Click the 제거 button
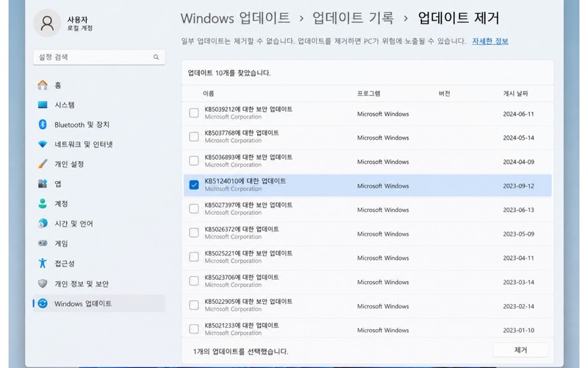The width and height of the screenshot is (588, 368). (520, 350)
